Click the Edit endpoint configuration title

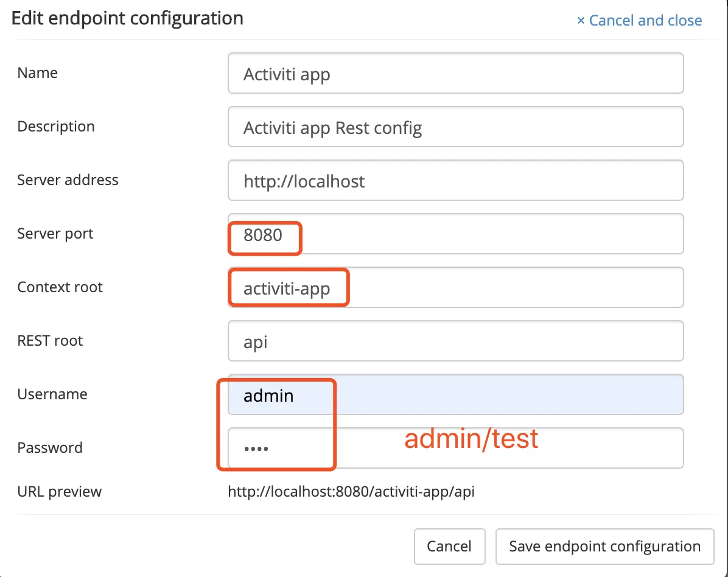127,18
